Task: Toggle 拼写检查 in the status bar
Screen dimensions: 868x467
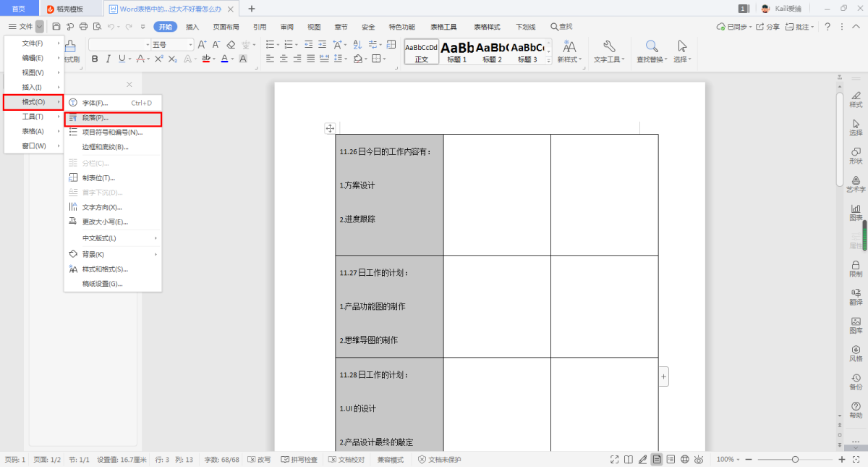Action: pos(299,460)
